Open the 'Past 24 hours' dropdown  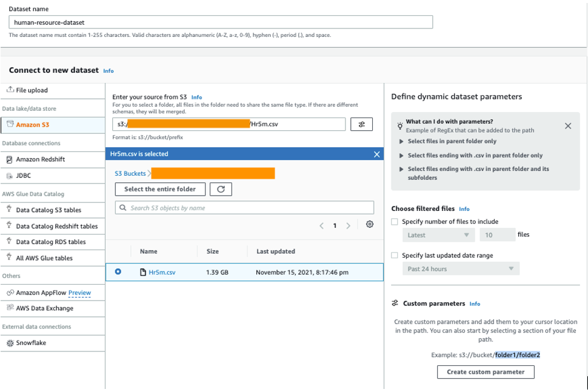pyautogui.click(x=461, y=268)
